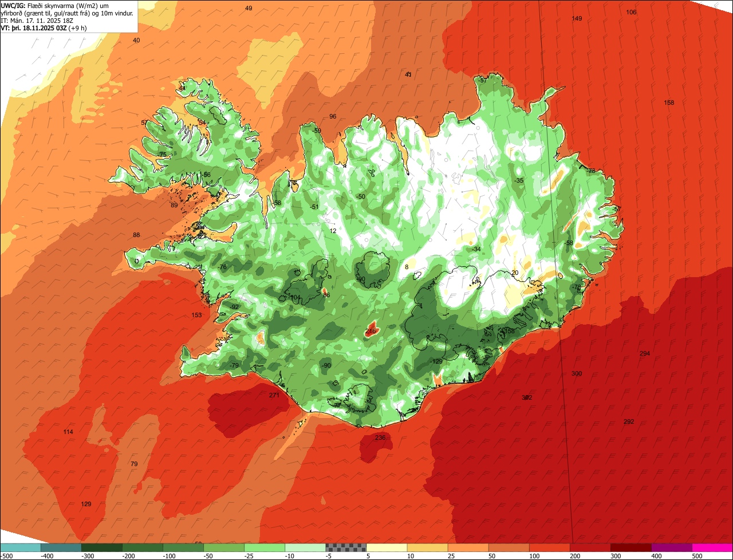This screenshot has height=560, width=733.
Task: Click the map value 40
Action: 136,40
